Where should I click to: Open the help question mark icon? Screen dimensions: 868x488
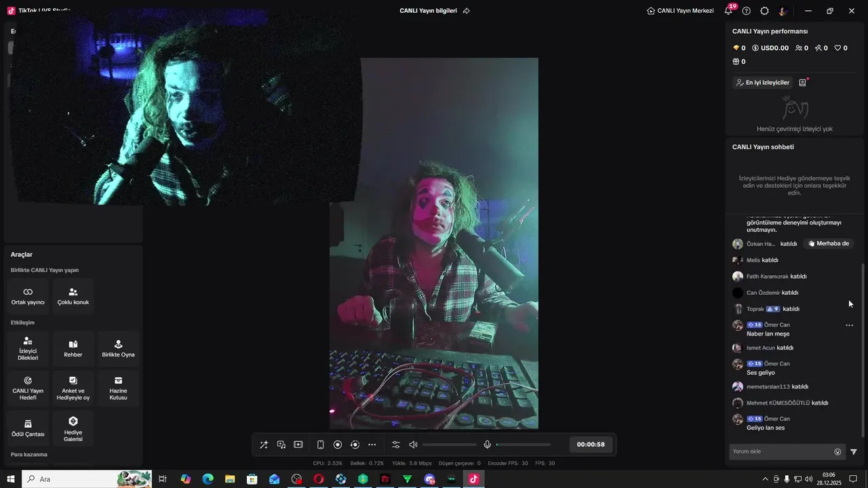(747, 11)
